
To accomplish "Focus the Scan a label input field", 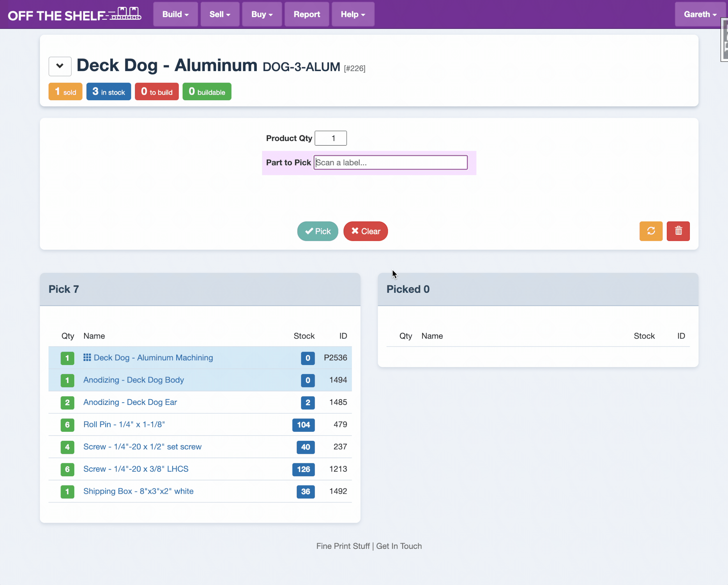I will [390, 163].
